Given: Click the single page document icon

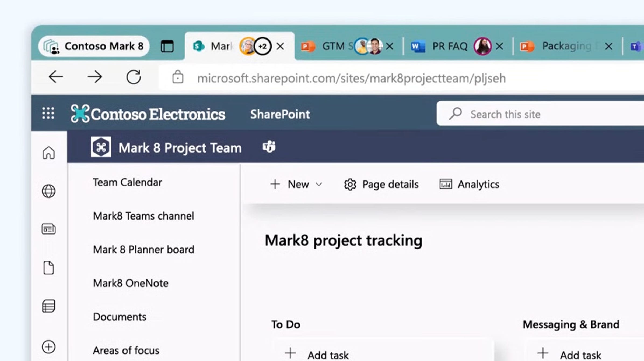Looking at the screenshot, I should [x=48, y=268].
